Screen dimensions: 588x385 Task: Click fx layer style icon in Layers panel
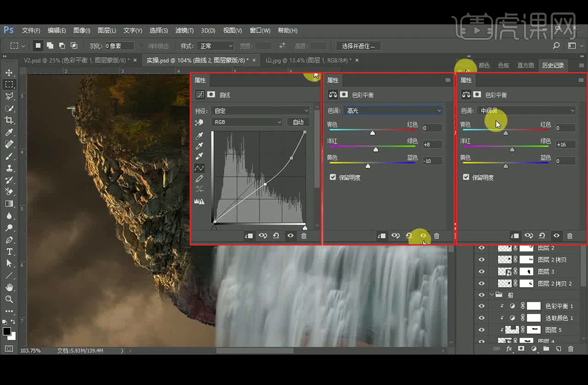pos(509,349)
